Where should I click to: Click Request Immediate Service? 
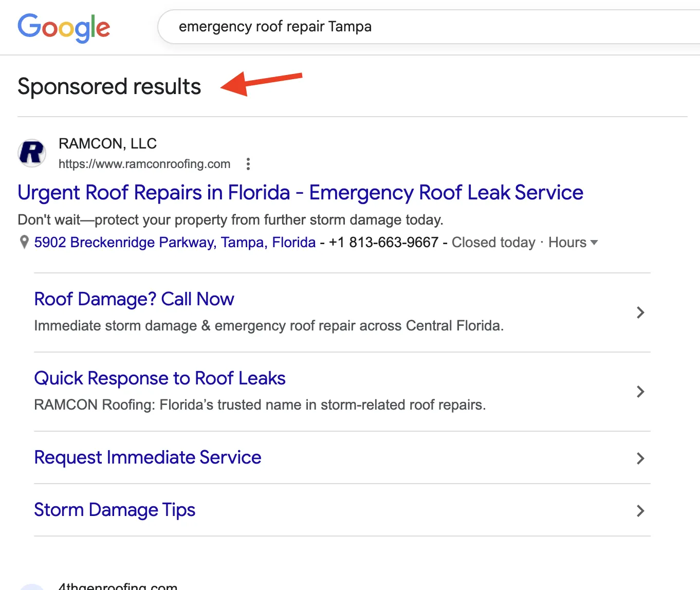coord(148,457)
